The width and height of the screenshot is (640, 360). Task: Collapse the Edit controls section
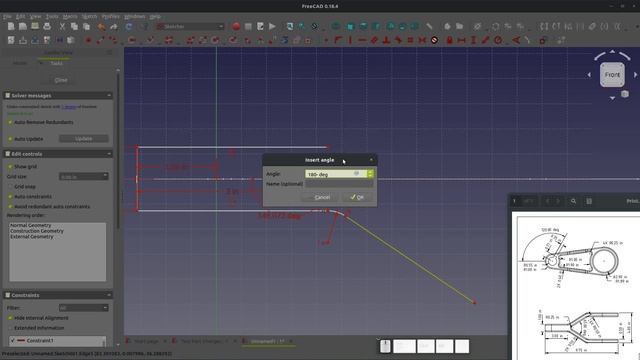click(x=109, y=154)
